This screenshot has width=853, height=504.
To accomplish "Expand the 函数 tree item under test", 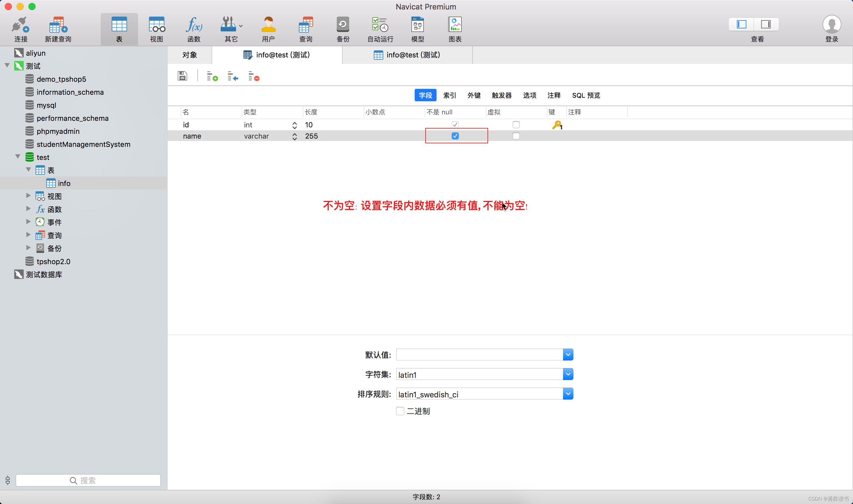I will tap(28, 209).
